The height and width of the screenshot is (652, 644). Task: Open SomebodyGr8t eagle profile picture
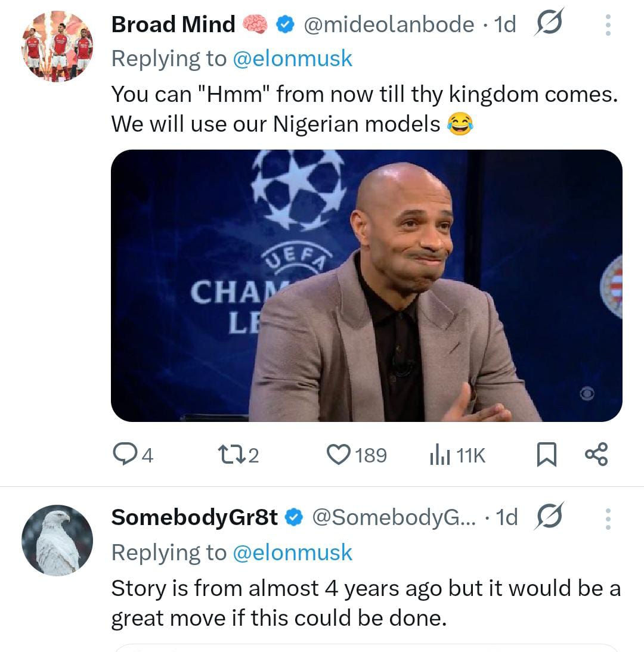57,540
